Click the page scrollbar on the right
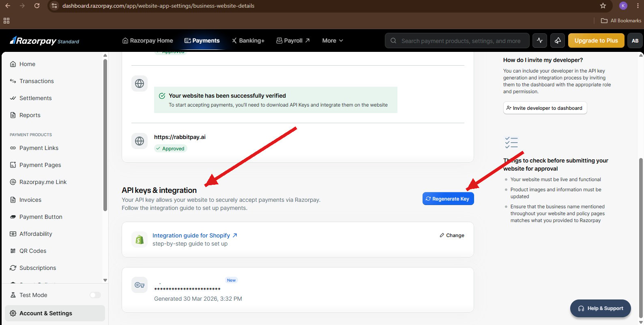The height and width of the screenshot is (325, 644). (641, 237)
